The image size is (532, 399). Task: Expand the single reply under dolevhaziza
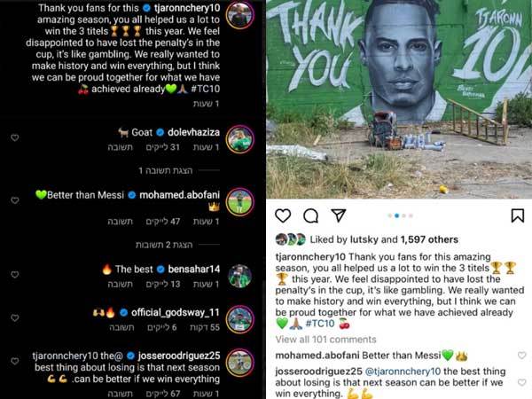coord(166,170)
